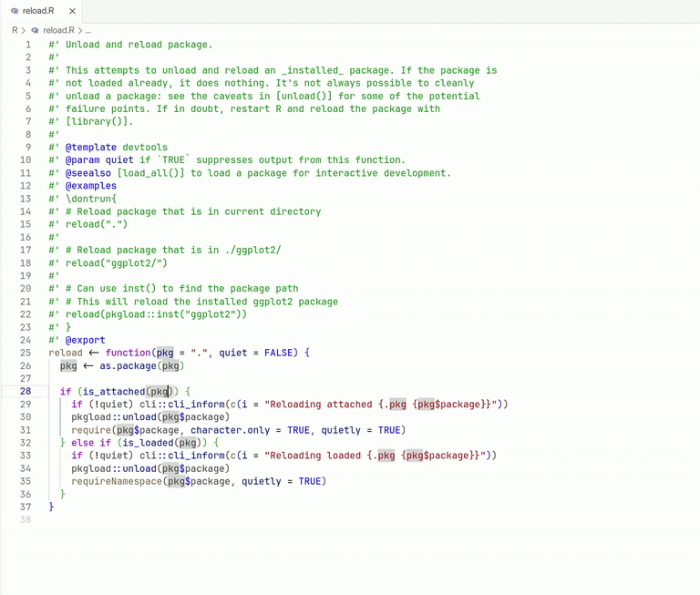Click the closing brace on line 37
Image resolution: width=700 pixels, height=595 pixels.
click(51, 507)
